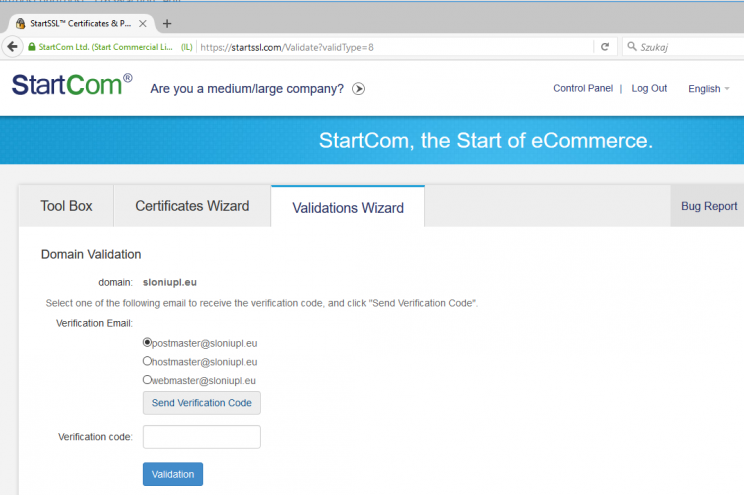Select the hostmaster@sloniupl.eu radio option
The width and height of the screenshot is (744, 495).
pyautogui.click(x=147, y=361)
